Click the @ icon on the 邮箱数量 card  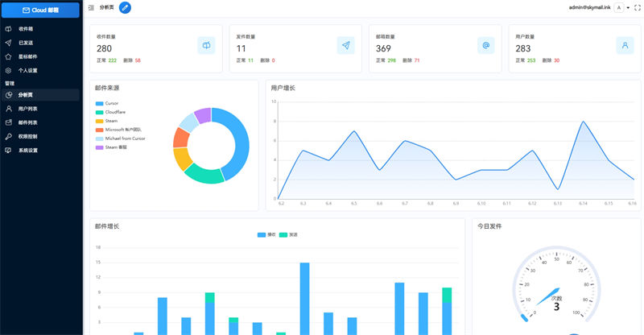point(485,45)
